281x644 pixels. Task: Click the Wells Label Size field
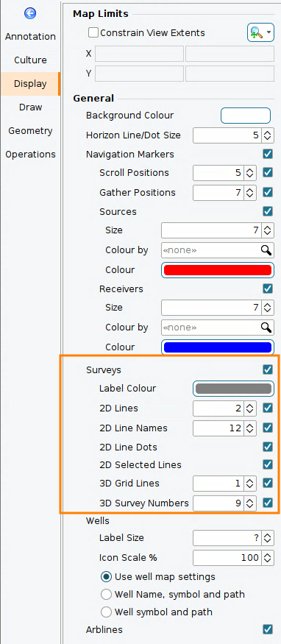(227, 537)
